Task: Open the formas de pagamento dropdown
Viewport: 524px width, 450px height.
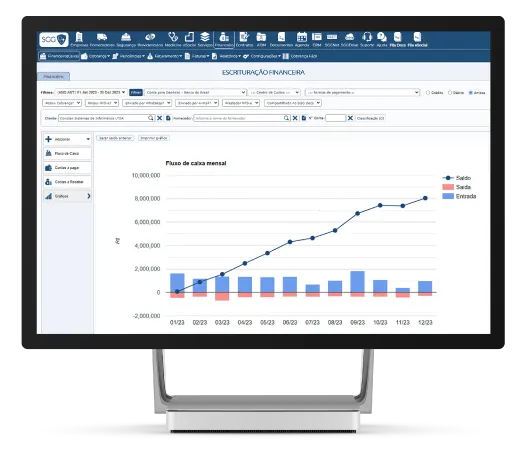Action: [x=362, y=92]
